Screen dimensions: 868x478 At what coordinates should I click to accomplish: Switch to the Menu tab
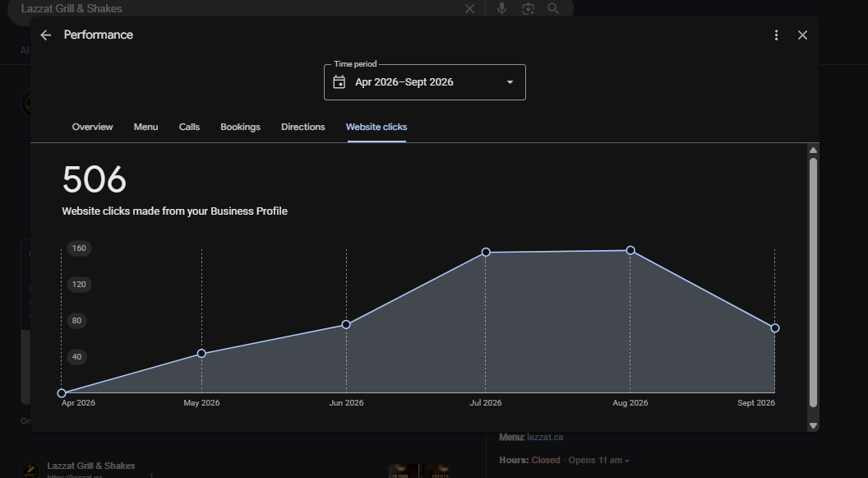(145, 127)
